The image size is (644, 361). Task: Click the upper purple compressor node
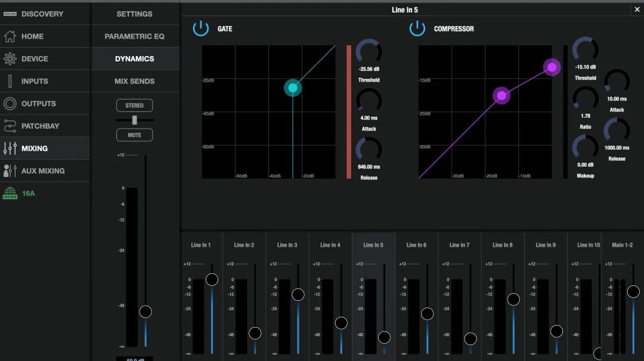click(552, 67)
